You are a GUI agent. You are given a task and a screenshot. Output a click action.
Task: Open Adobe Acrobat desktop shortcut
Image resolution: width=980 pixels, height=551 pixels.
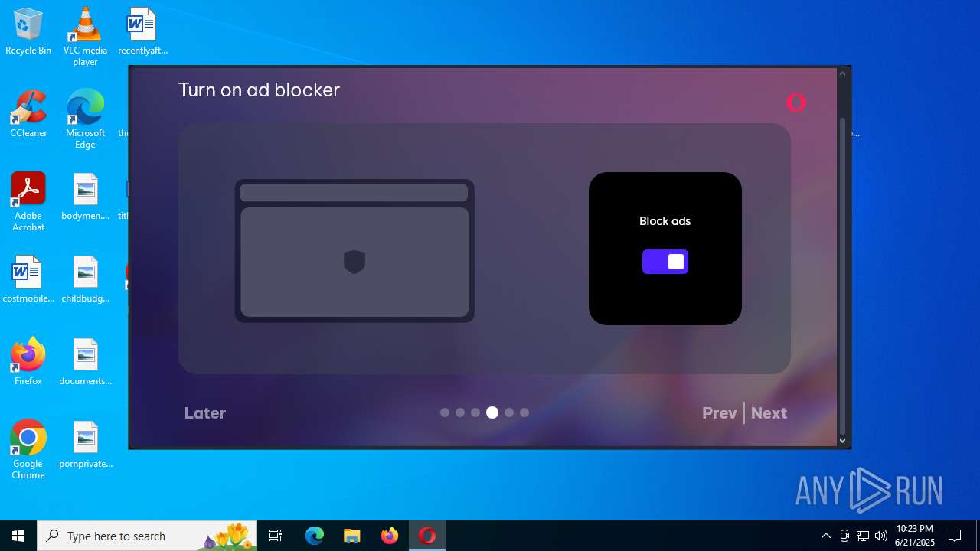28,202
